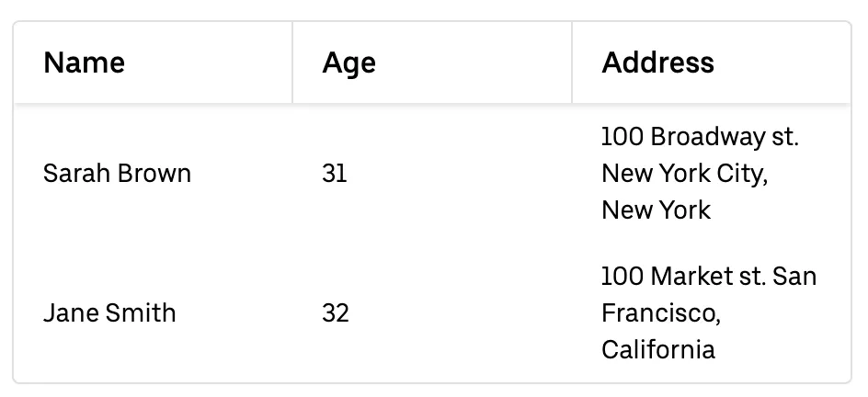Click the Address column header
868x397 pixels.
[657, 63]
